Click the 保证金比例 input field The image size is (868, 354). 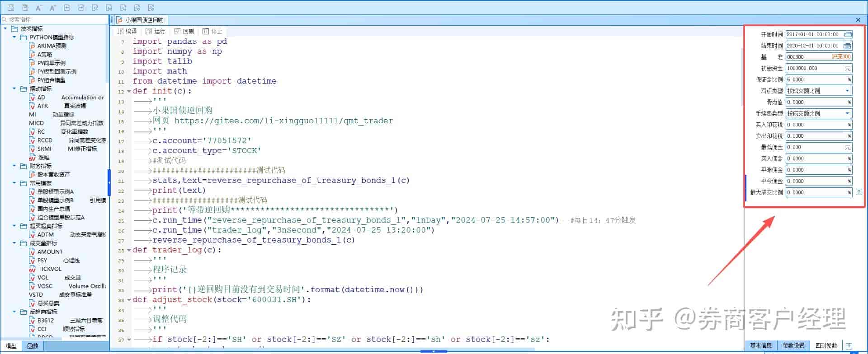819,79
